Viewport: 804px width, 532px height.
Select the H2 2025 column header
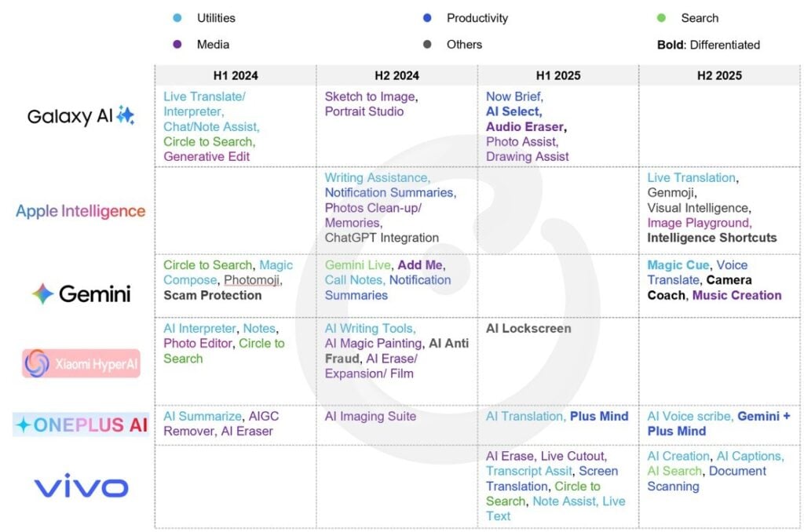point(718,76)
